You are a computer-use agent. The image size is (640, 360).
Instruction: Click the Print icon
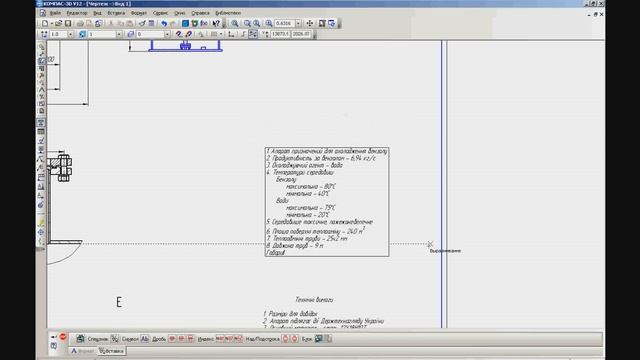pos(80,24)
